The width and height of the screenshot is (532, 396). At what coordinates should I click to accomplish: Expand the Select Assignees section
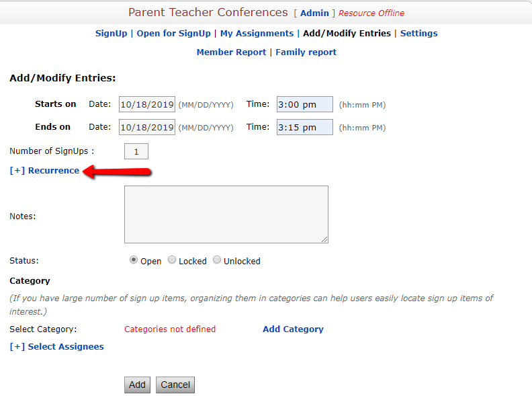pyautogui.click(x=56, y=347)
